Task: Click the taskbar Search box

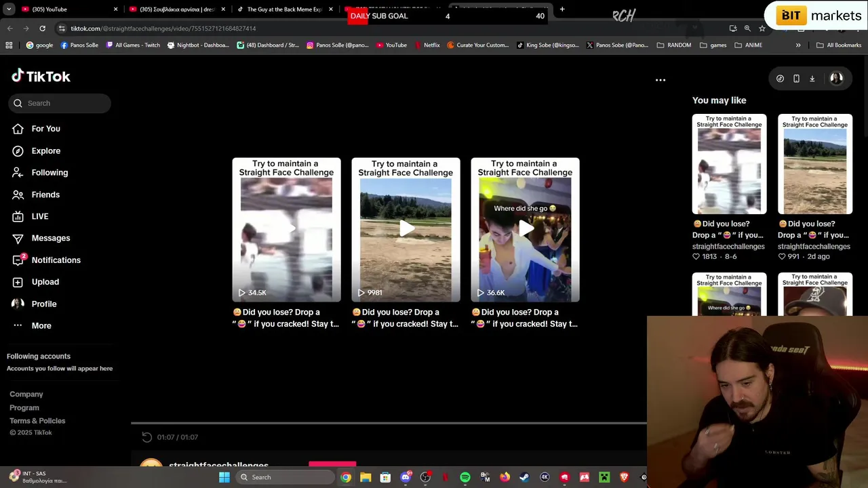Action: tap(285, 477)
